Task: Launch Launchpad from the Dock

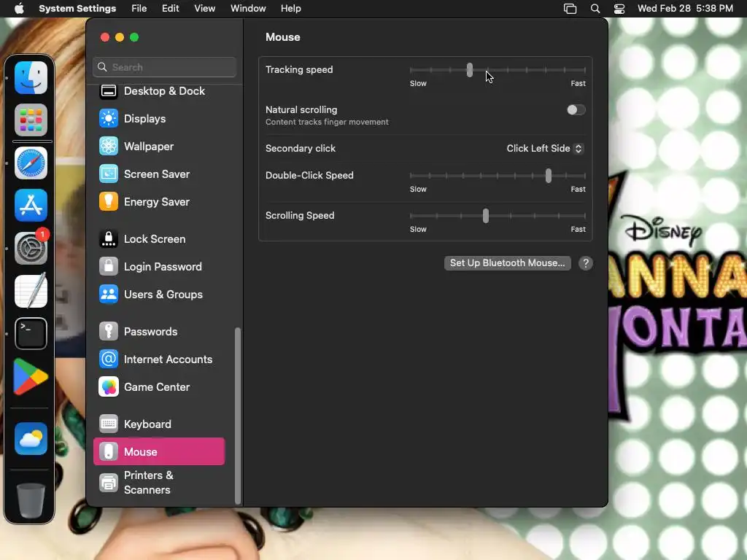Action: click(31, 120)
